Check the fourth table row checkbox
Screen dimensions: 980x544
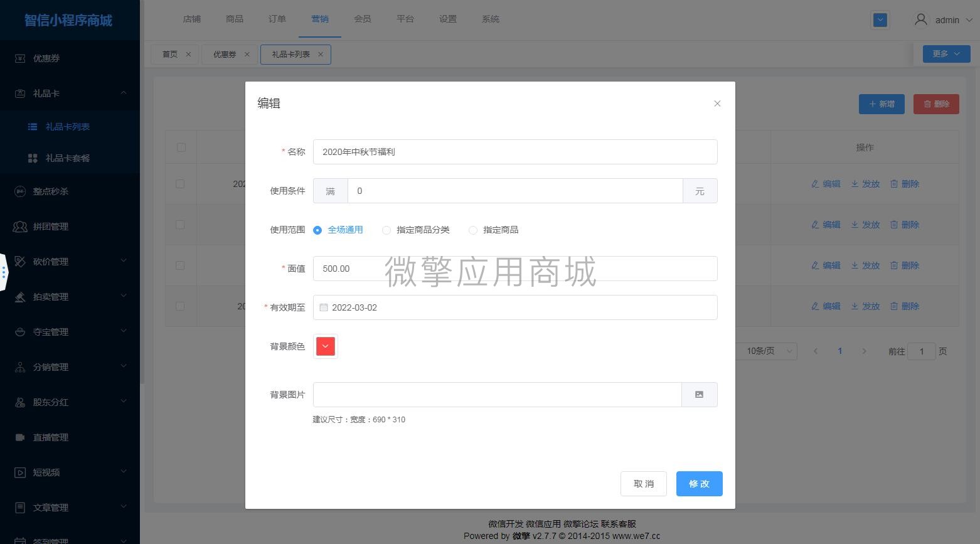[180, 306]
